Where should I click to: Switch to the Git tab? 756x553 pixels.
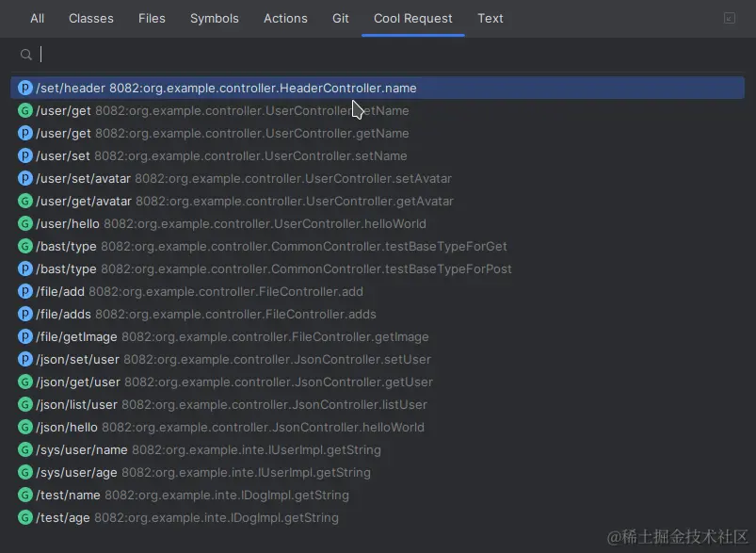[x=341, y=18]
